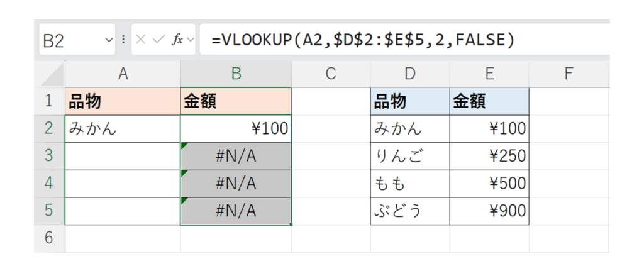Select row 6 header
Image resolution: width=644 pixels, height=278 pixels.
(x=50, y=238)
